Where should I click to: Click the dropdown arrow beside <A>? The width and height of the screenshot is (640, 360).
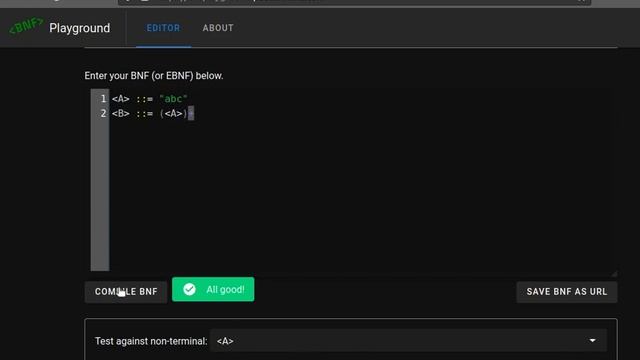592,341
